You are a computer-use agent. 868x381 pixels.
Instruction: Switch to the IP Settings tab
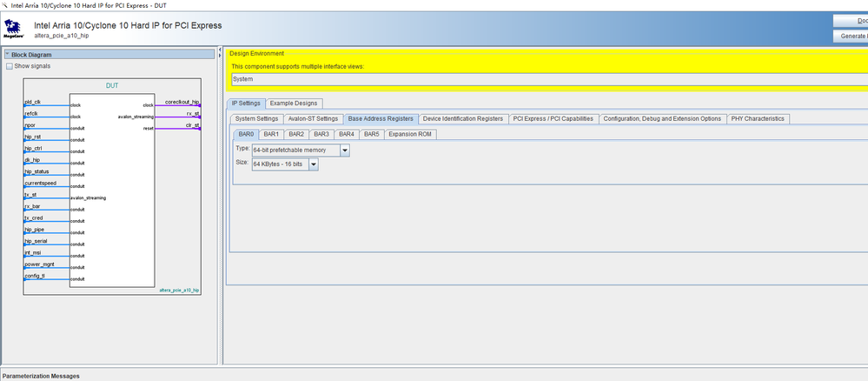click(246, 104)
